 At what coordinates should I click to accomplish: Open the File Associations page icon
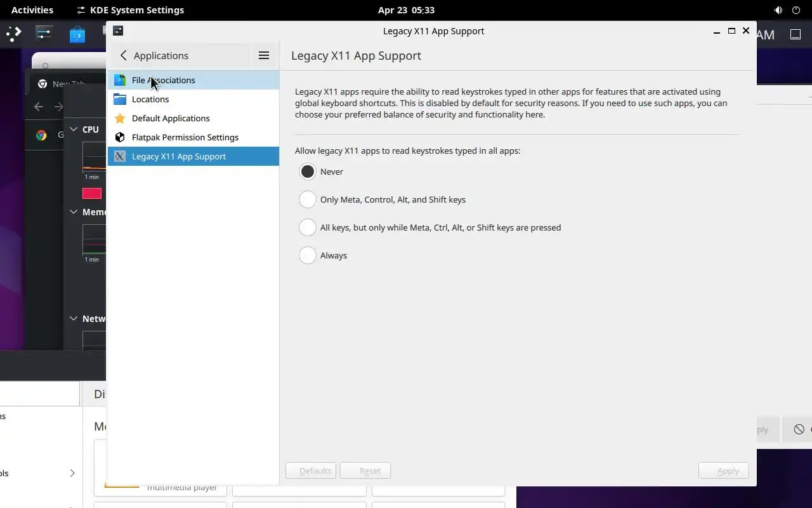coord(120,80)
